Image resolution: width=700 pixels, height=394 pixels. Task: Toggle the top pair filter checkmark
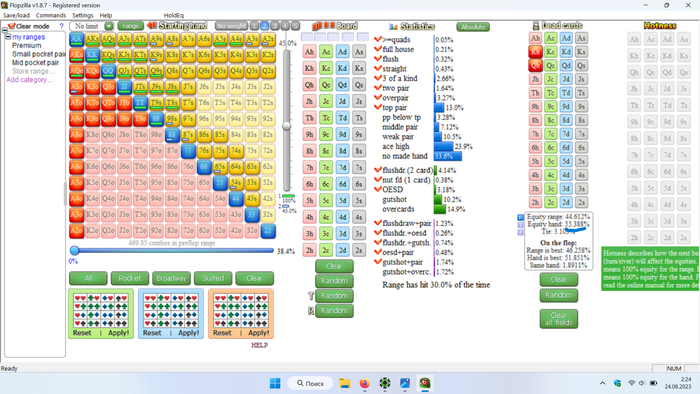pyautogui.click(x=378, y=107)
